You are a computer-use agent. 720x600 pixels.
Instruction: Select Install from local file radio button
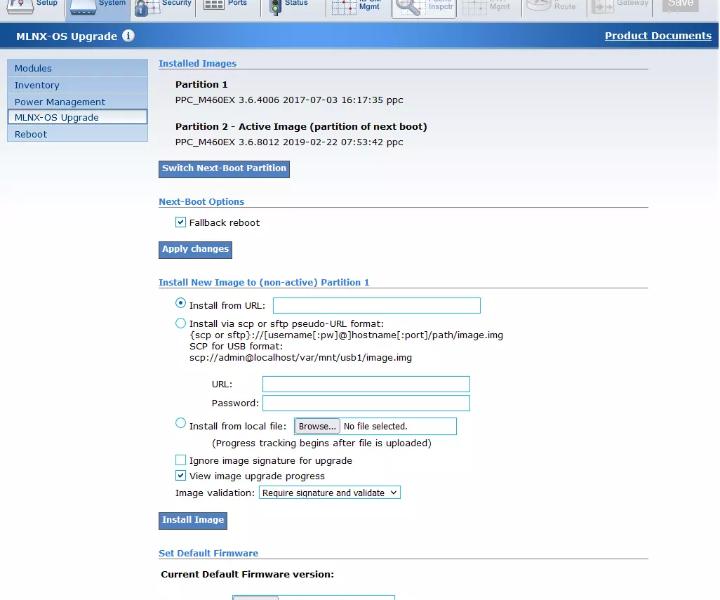coord(180,423)
